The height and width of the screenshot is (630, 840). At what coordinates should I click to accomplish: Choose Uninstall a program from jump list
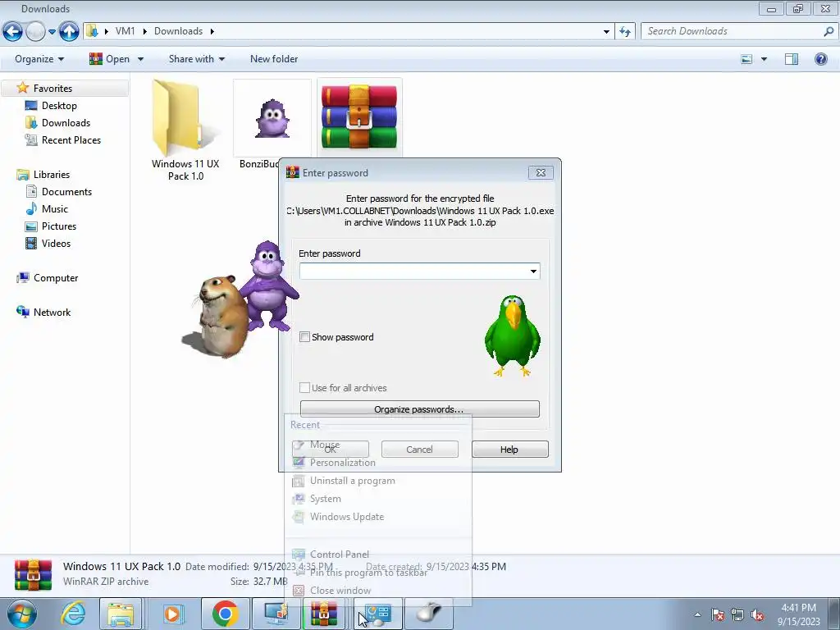353,481
